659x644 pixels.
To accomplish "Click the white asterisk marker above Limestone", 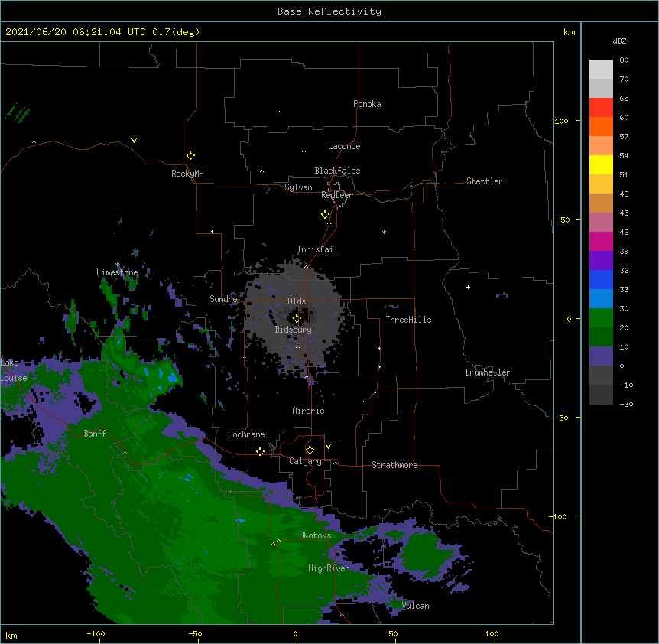I will tap(117, 265).
